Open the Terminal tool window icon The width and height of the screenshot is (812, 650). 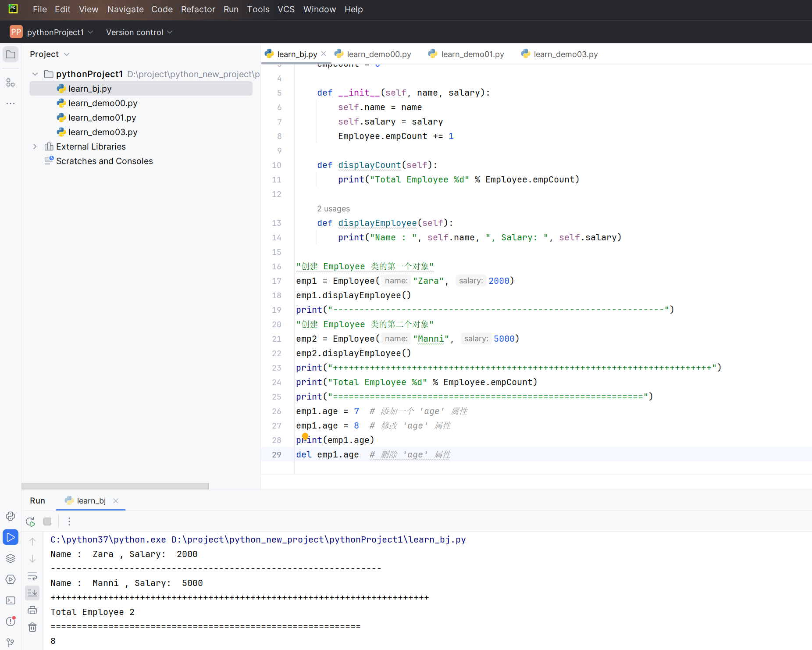pos(11,600)
